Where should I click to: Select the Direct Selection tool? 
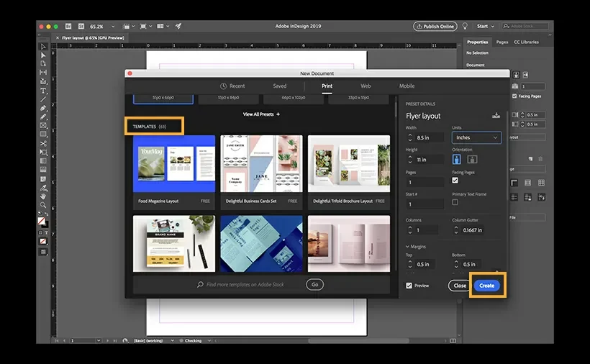43,55
